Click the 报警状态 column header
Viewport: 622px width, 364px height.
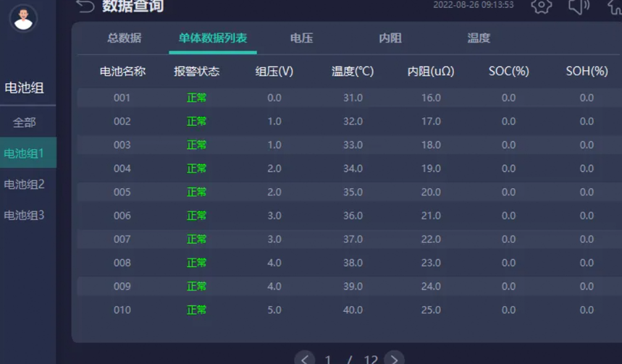[x=196, y=72]
